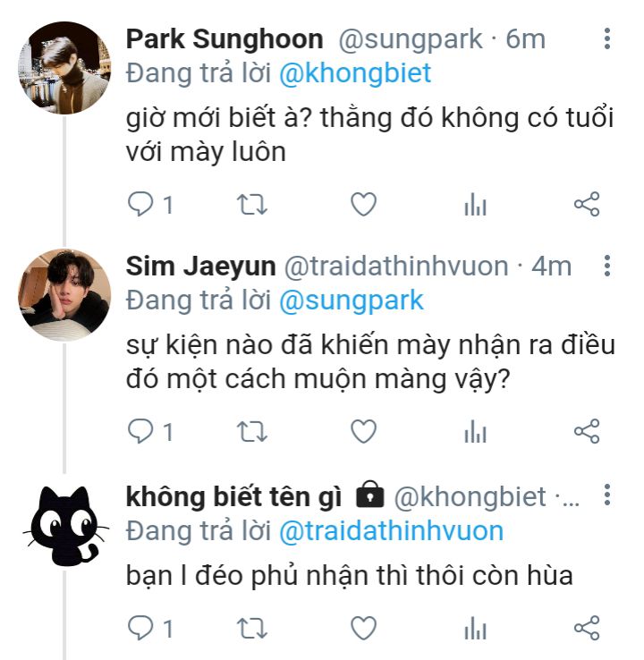The image size is (644, 660).
Task: Open Park Sunghoon's profile picture
Action: 64,67
